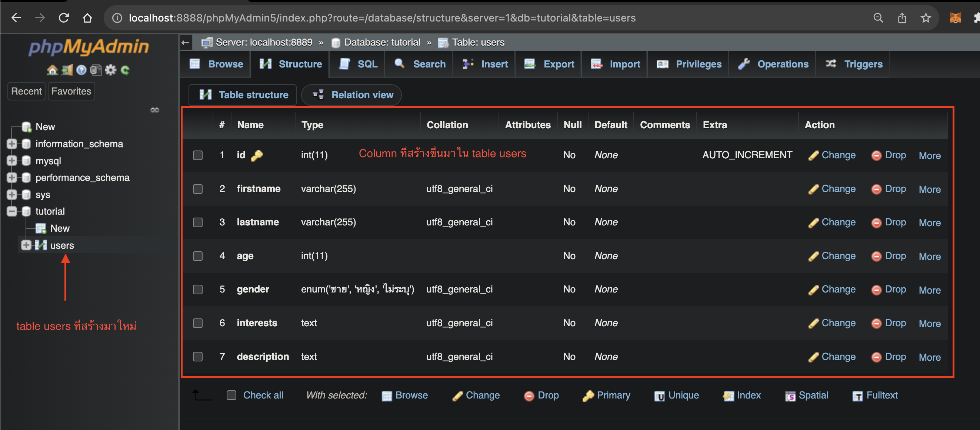The image size is (980, 430).
Task: Click Index icon in With selected row
Action: click(x=728, y=396)
